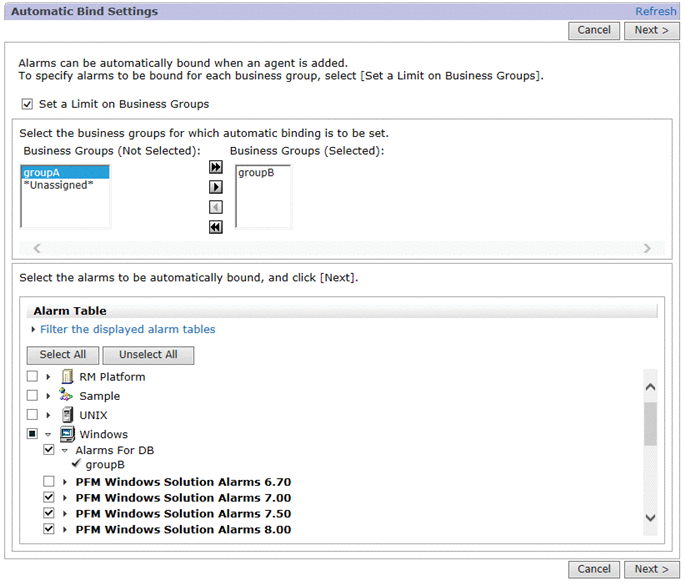This screenshot has width=685, height=585.
Task: Expand the UNIX tree node
Action: (48, 415)
